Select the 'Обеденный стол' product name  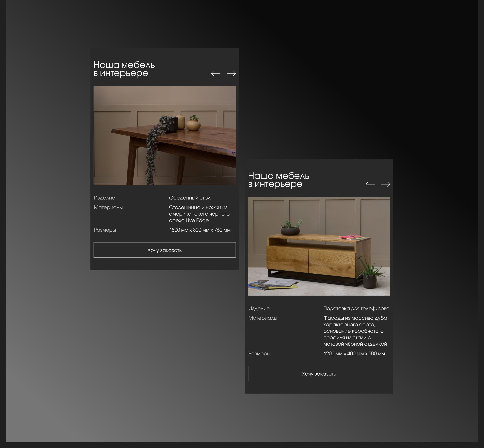(x=190, y=198)
